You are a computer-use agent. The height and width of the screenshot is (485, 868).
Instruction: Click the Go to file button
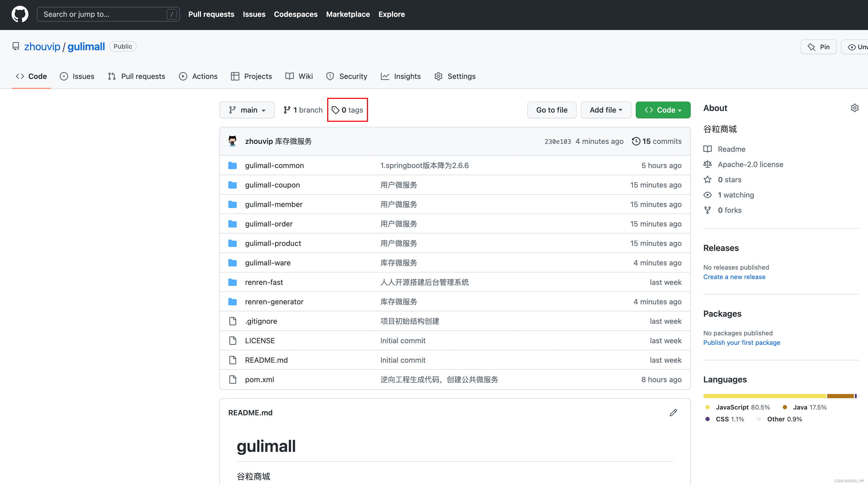[552, 110]
